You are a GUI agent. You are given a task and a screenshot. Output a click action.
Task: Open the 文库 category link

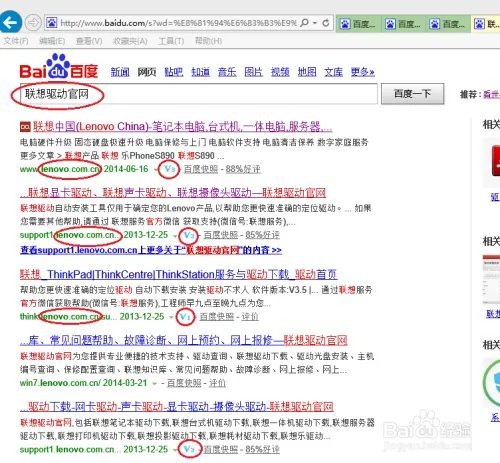point(334,72)
